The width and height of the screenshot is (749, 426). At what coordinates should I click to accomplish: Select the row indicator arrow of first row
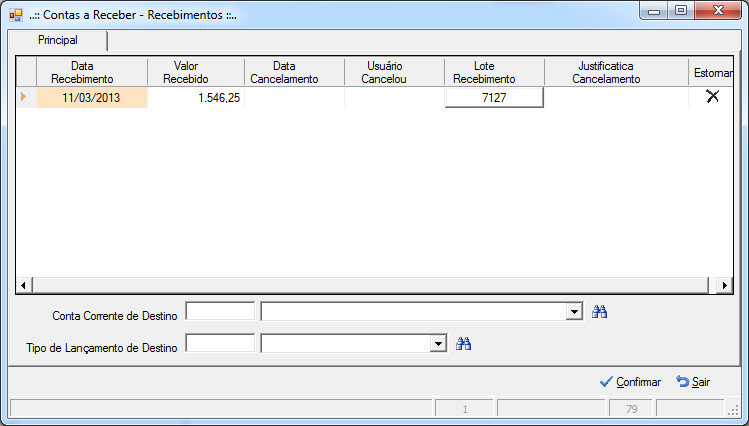[23, 97]
